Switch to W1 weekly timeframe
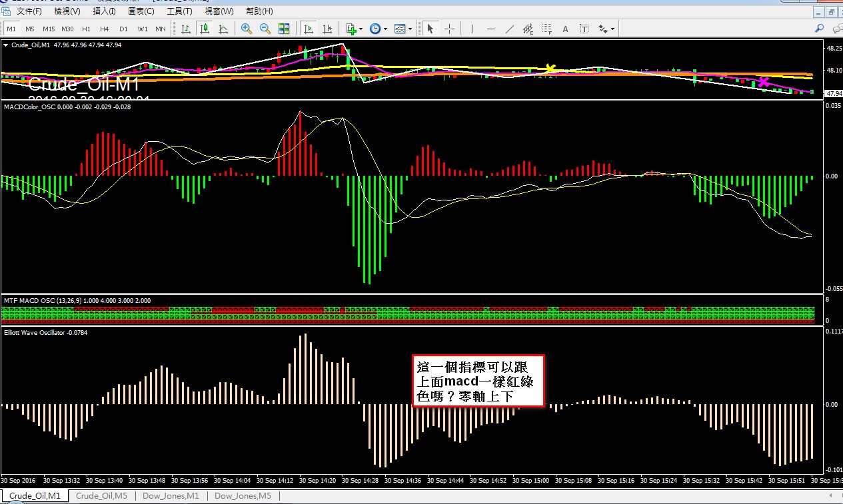 pos(143,29)
